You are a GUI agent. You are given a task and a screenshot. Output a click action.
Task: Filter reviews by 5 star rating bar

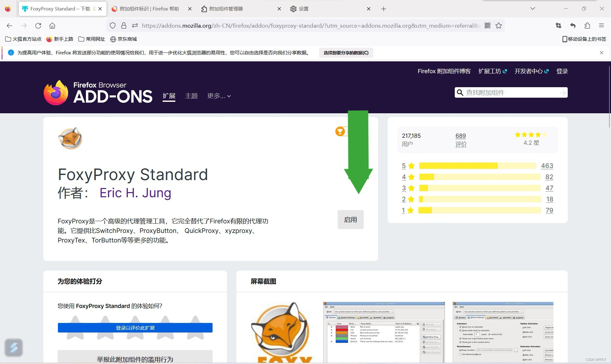(x=477, y=166)
